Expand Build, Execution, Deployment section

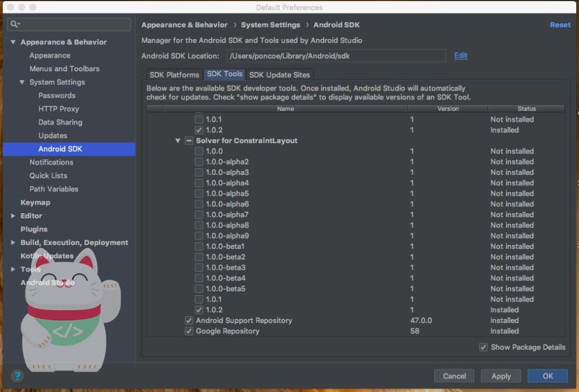click(x=14, y=242)
